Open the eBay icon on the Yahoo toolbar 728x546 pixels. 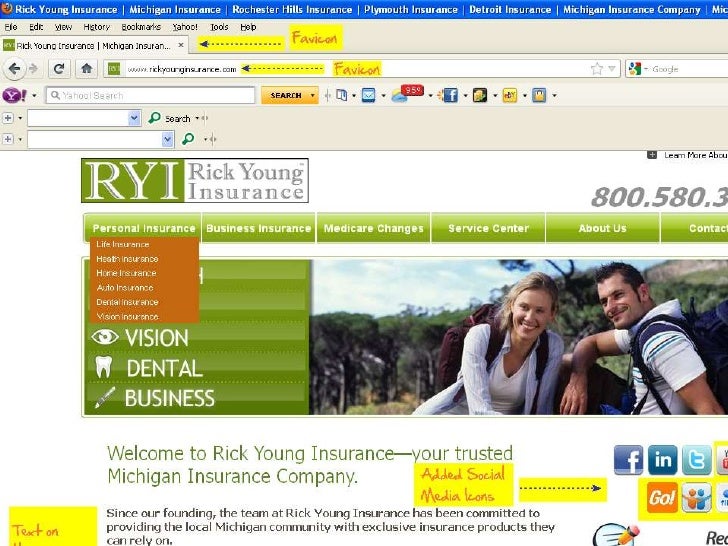[509, 96]
